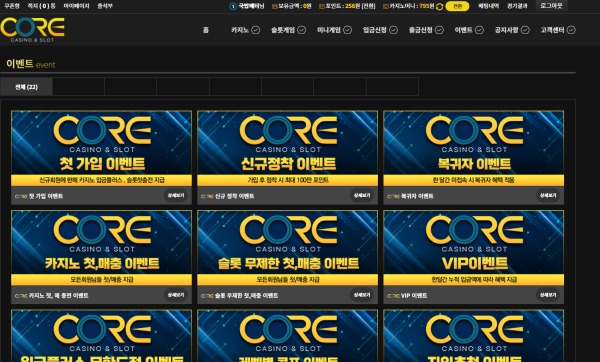Screen dimensions: 600x362
Task: Click the 카지노 첫, 매 충전 이벤트 caption text
Action: (59, 296)
